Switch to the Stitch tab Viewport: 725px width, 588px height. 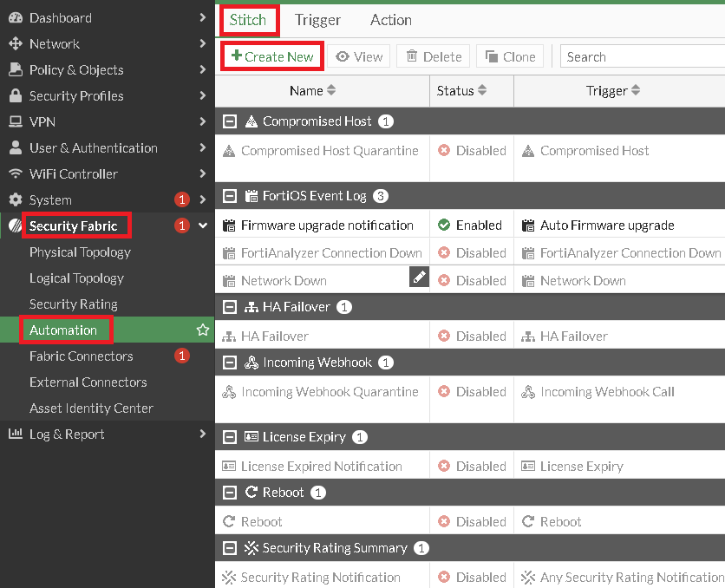248,20
